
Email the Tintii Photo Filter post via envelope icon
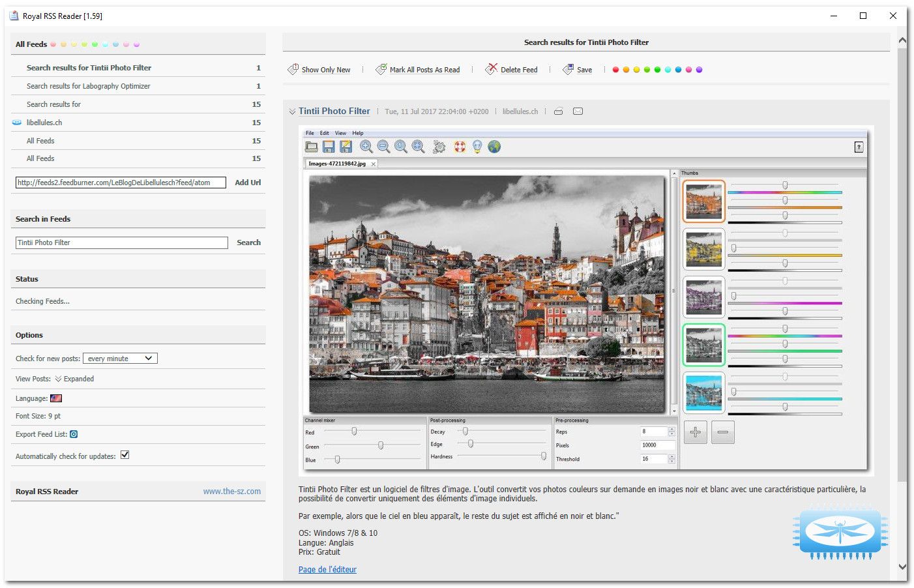pyautogui.click(x=578, y=111)
